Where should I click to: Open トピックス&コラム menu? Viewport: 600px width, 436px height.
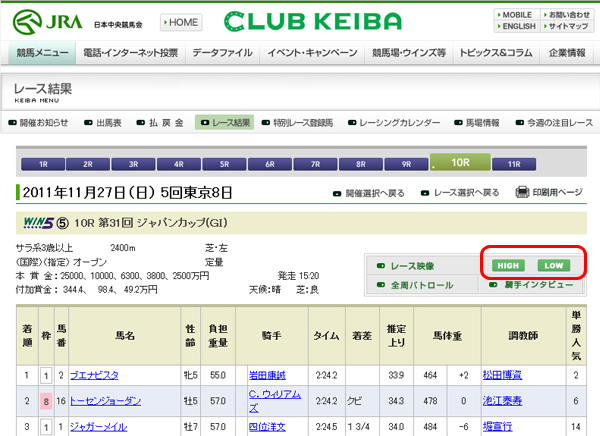pyautogui.click(x=496, y=53)
